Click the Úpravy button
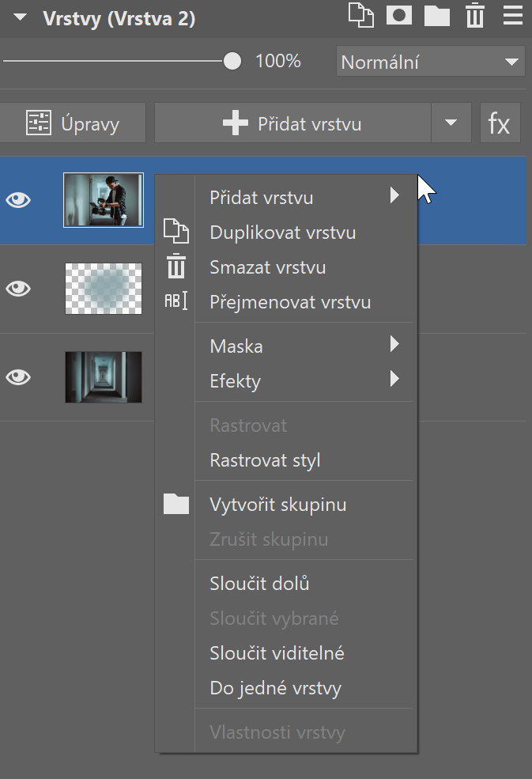Screen dimensions: 532x779 74,123
